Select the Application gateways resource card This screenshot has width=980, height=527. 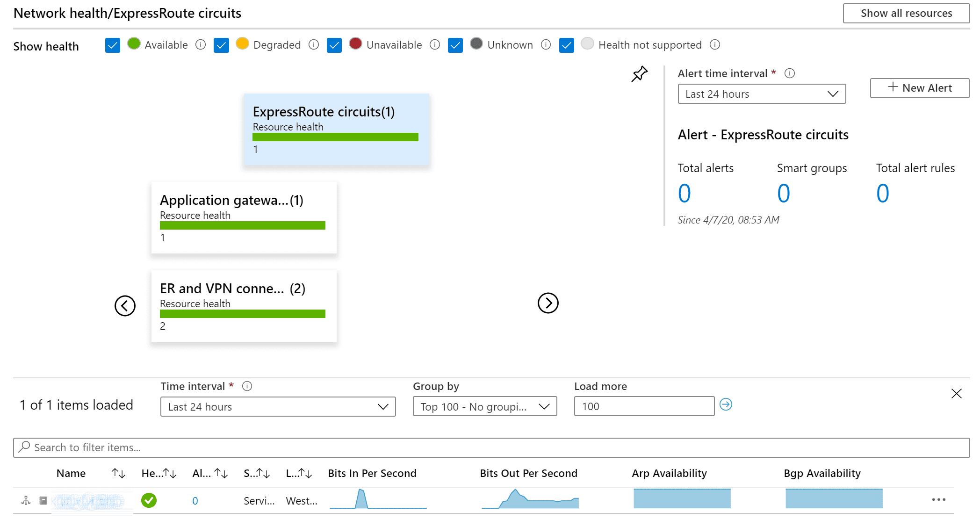tap(244, 218)
